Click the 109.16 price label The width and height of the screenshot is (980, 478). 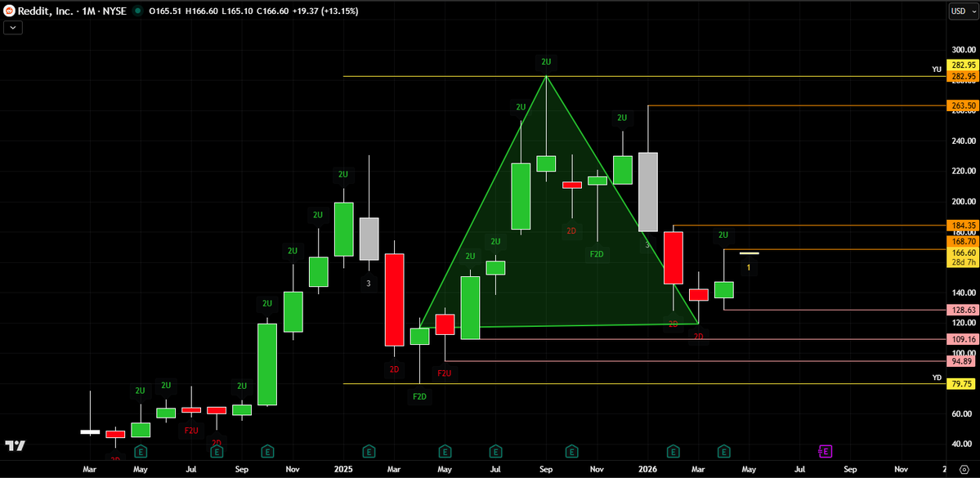(962, 339)
